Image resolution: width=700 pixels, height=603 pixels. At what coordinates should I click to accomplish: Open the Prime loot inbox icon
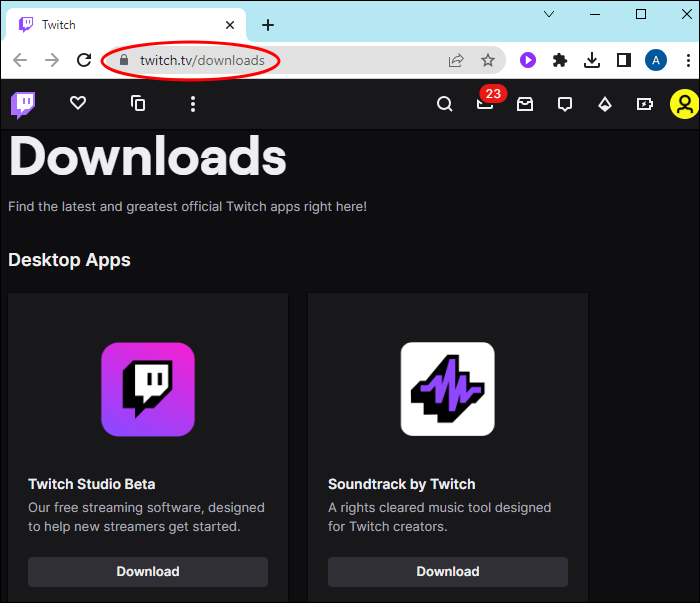[x=525, y=104]
